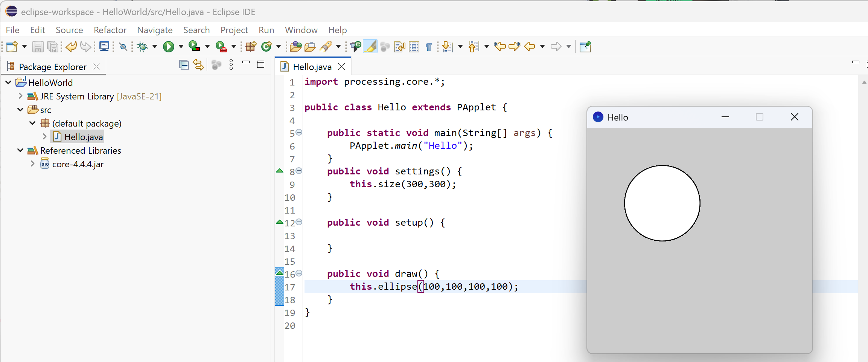Open the Debug configurations dropdown arrow

click(x=154, y=46)
